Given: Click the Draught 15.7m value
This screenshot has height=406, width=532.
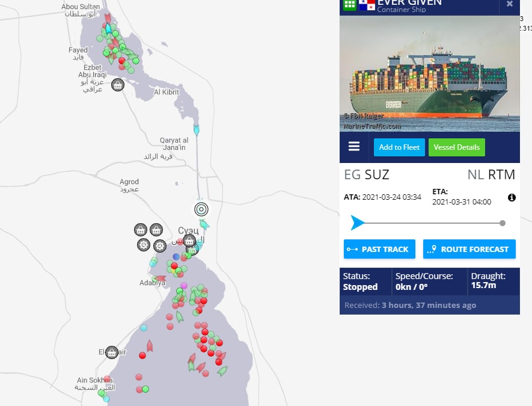Looking at the screenshot, I should 483,286.
